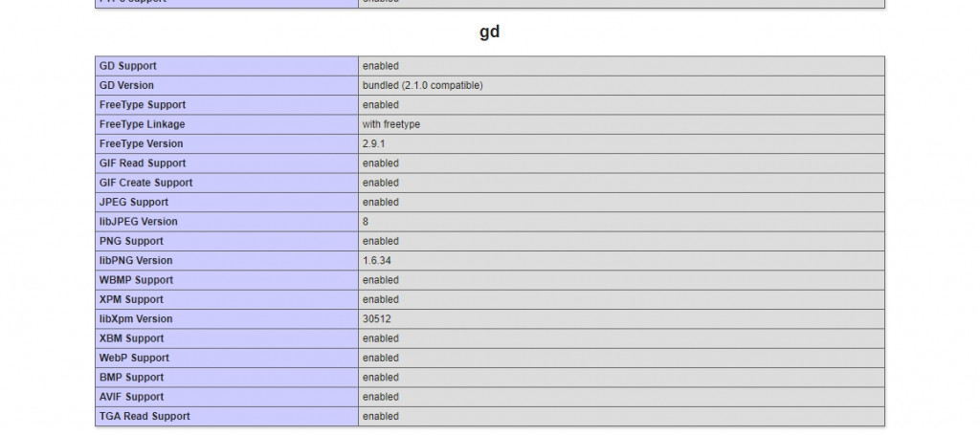Select the 'XBM Support' label cell

pos(227,338)
